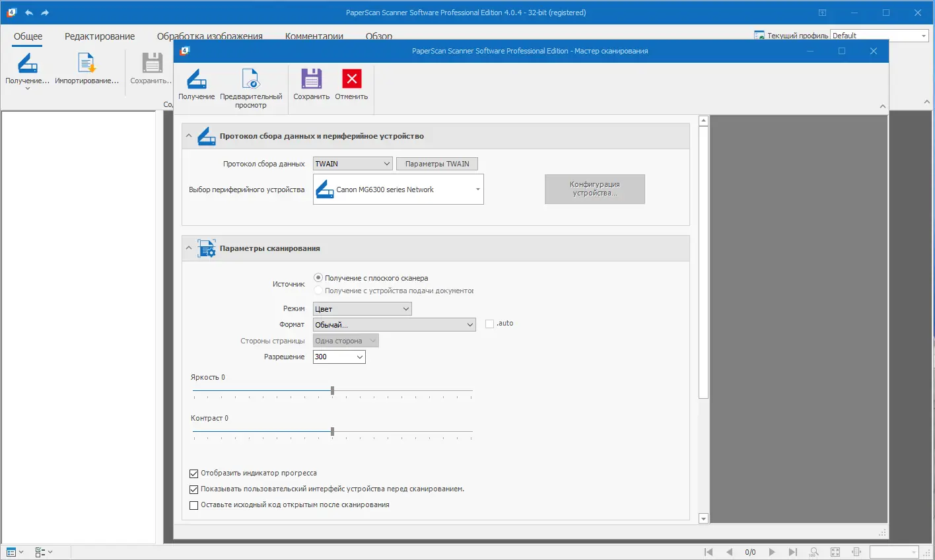Click the scanner icon in the Протокол сбора данных header
The width and height of the screenshot is (935, 560).
(x=207, y=136)
